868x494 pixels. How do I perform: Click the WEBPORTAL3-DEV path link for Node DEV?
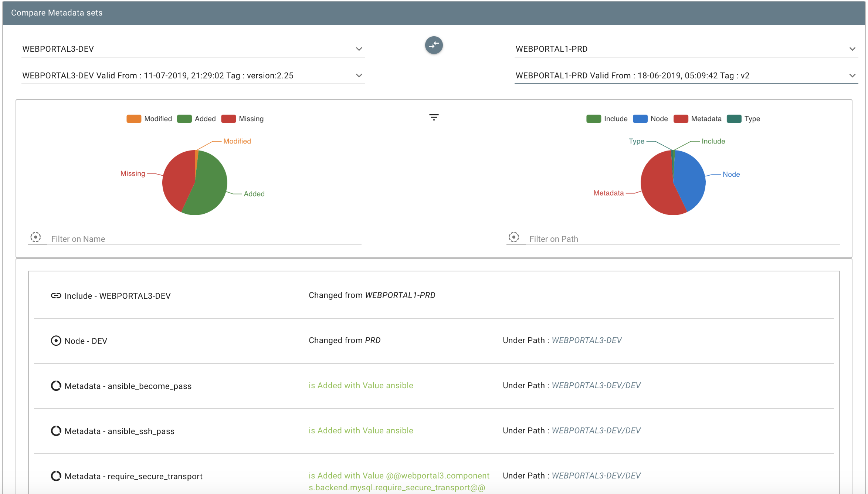pyautogui.click(x=586, y=340)
